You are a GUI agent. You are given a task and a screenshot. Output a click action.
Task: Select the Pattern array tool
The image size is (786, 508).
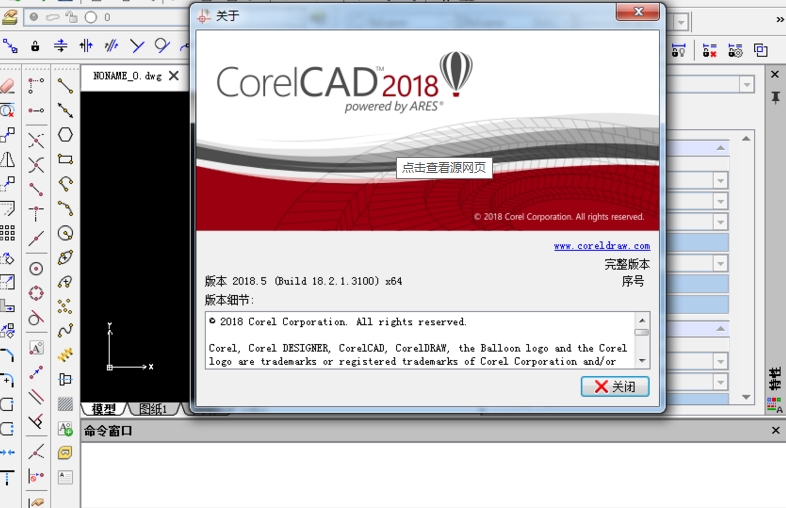(x=8, y=233)
